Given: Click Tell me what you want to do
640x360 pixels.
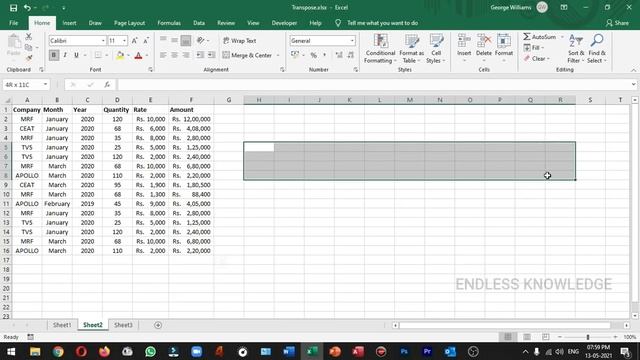Looking at the screenshot, I should [x=382, y=23].
